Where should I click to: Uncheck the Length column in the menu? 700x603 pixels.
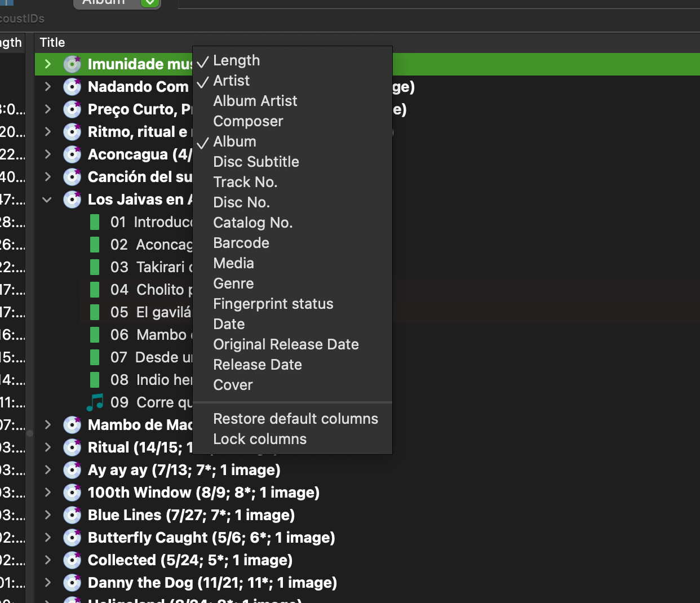[x=236, y=60]
